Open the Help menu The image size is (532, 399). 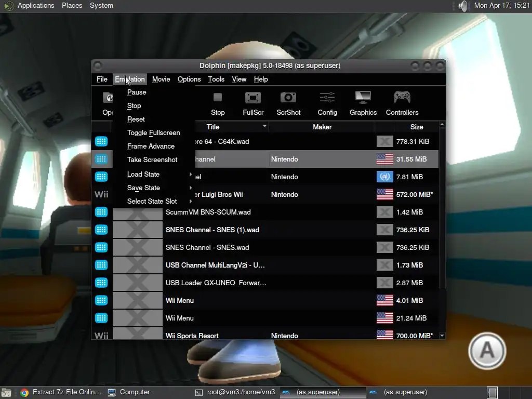261,79
